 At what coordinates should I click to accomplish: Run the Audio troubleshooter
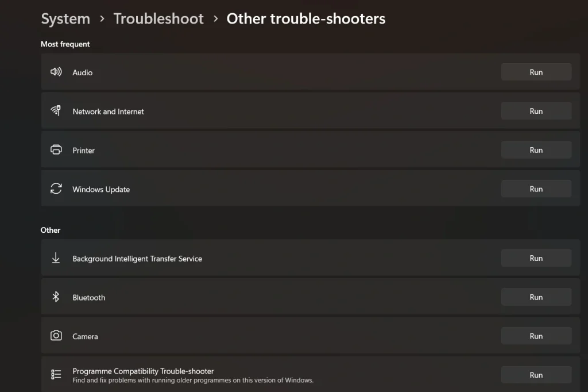coord(536,72)
